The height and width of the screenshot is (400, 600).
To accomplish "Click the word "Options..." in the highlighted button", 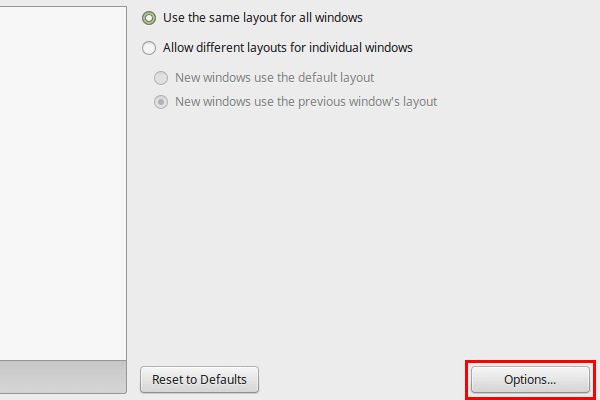I will 530,380.
